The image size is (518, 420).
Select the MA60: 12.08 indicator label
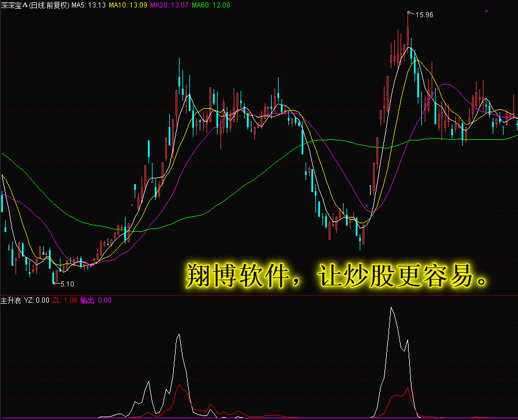211,5
